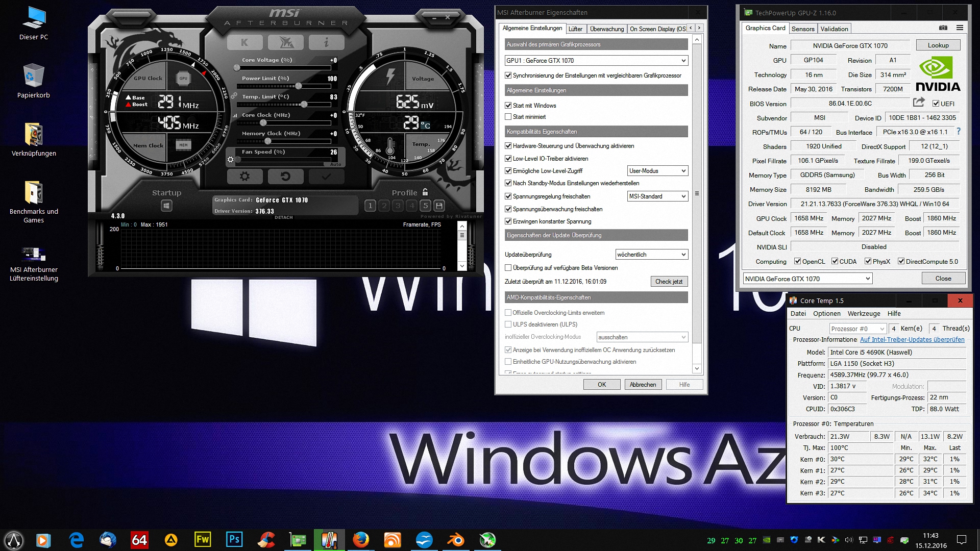
Task: Click the Startup Windows logo button
Action: coord(166,206)
